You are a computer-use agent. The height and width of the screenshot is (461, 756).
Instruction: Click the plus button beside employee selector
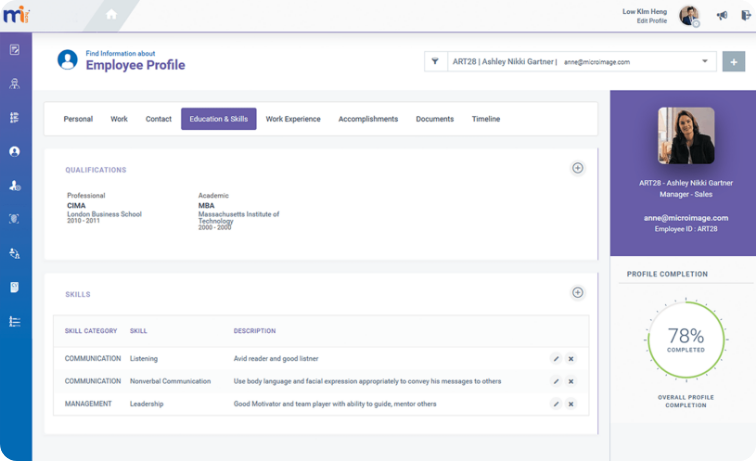(x=733, y=62)
